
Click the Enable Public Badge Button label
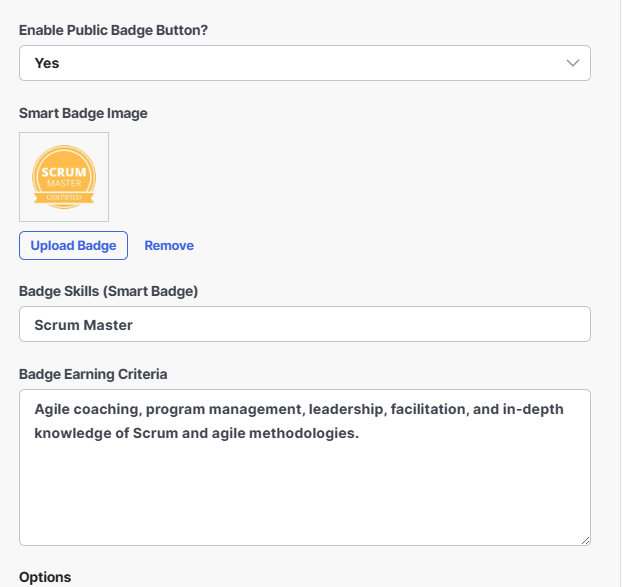pos(113,30)
